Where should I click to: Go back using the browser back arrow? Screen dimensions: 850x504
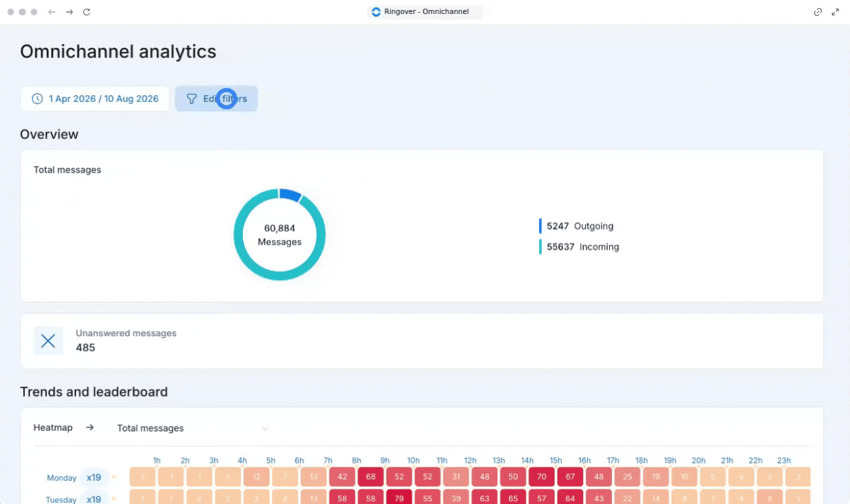(x=52, y=12)
